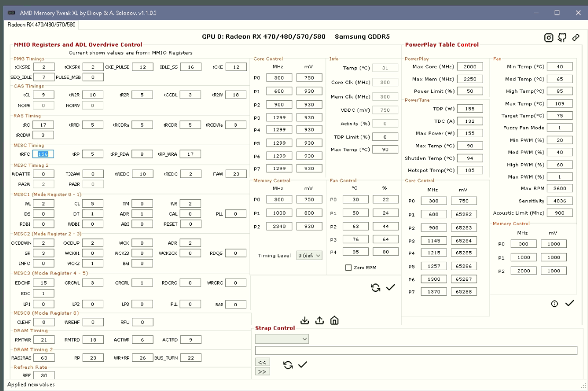
Task: Click the chain link icon
Action: 576,38
